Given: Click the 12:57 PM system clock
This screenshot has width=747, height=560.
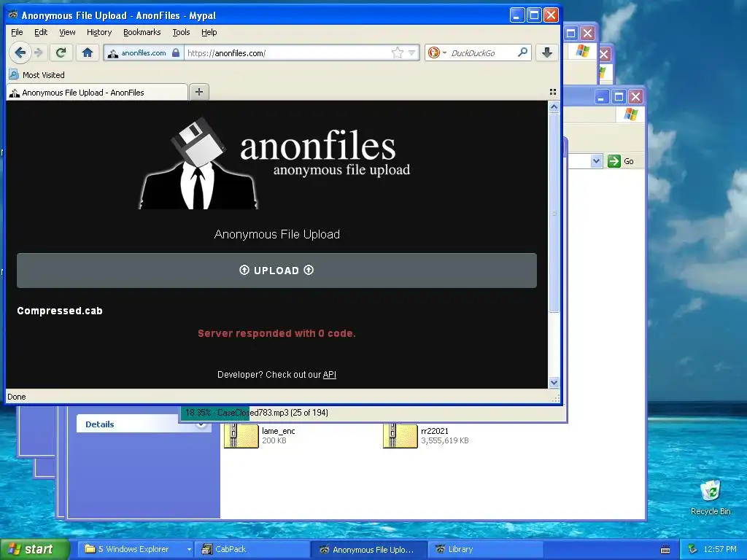Looking at the screenshot, I should tap(720, 549).
